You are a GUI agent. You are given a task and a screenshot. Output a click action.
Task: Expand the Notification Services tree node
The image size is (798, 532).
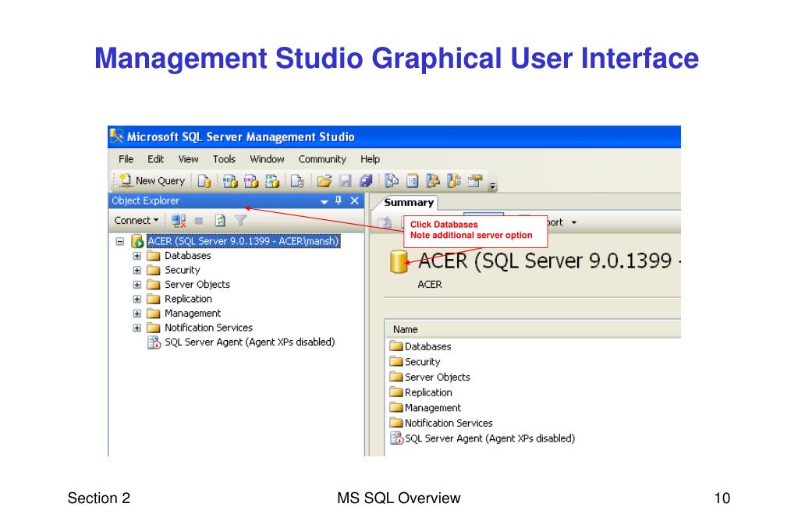pos(137,328)
